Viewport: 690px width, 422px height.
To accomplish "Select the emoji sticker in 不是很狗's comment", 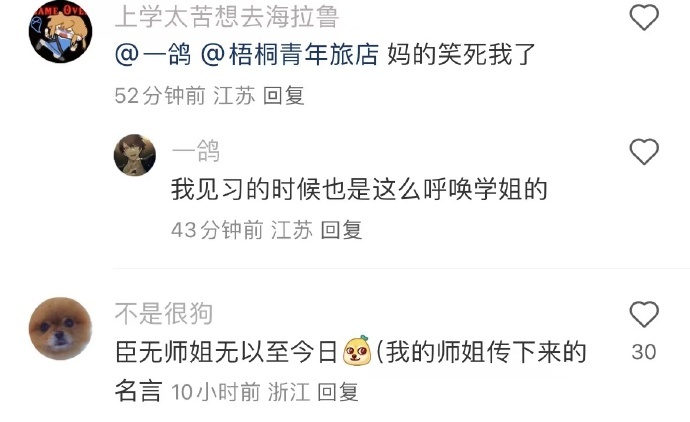I will click(x=357, y=351).
